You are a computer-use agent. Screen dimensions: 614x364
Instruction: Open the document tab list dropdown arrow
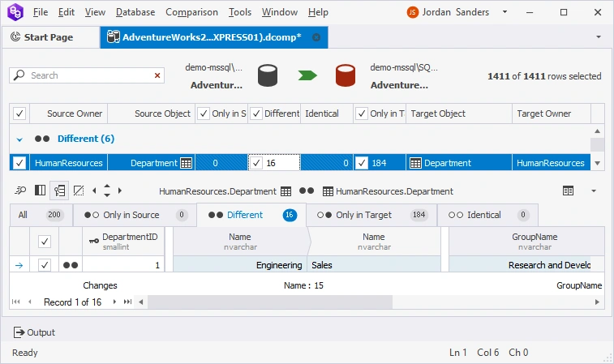(x=598, y=37)
